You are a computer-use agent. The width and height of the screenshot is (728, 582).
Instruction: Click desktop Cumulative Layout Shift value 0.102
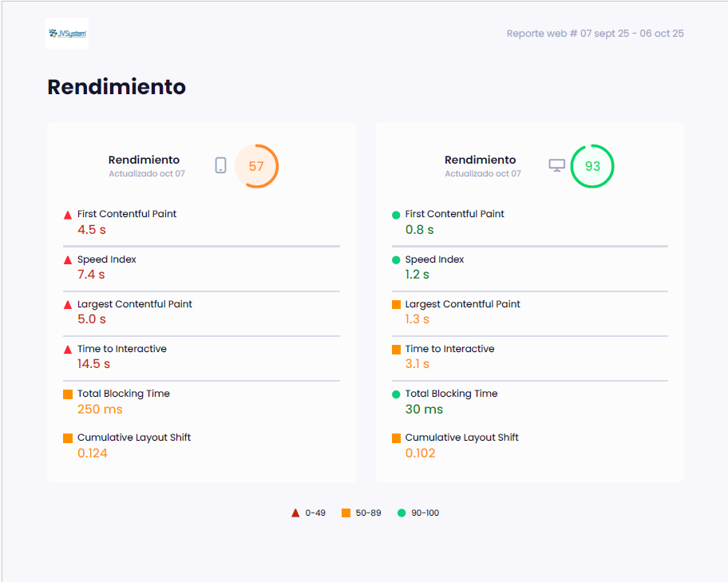(420, 453)
